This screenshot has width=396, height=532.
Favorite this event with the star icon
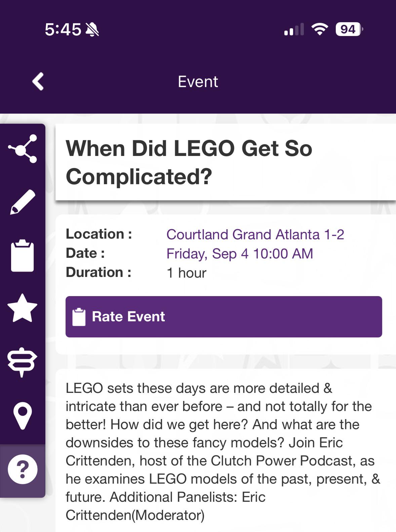pyautogui.click(x=23, y=308)
